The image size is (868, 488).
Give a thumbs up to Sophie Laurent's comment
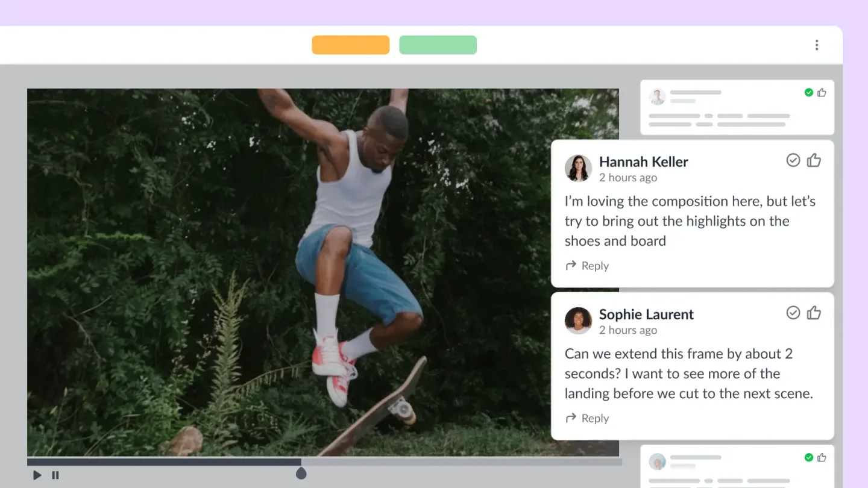[x=814, y=312]
